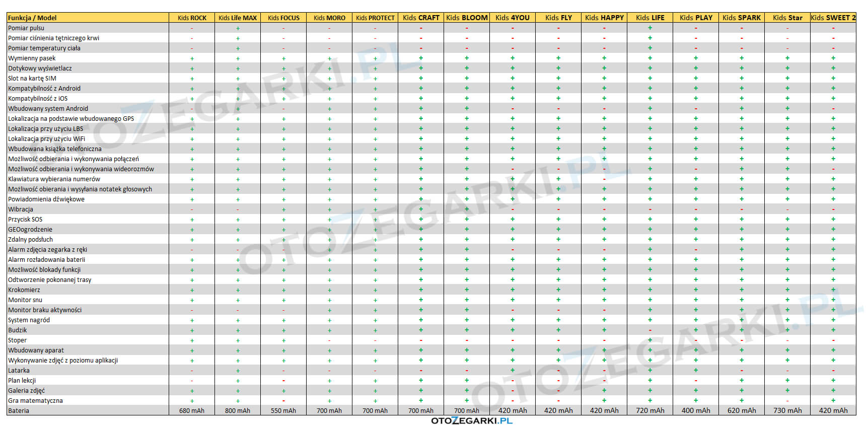The height and width of the screenshot is (425, 868).
Task: Click the OTOZEGARKI.PL logo below the table
Action: coord(472,420)
